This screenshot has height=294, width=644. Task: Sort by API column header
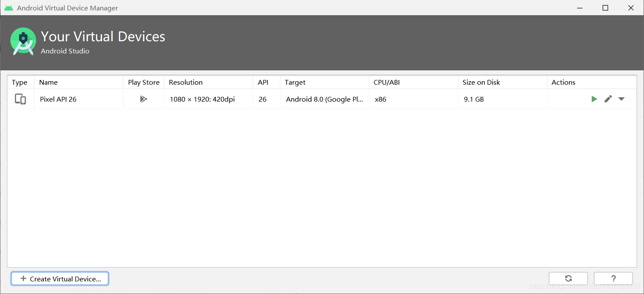(x=266, y=82)
